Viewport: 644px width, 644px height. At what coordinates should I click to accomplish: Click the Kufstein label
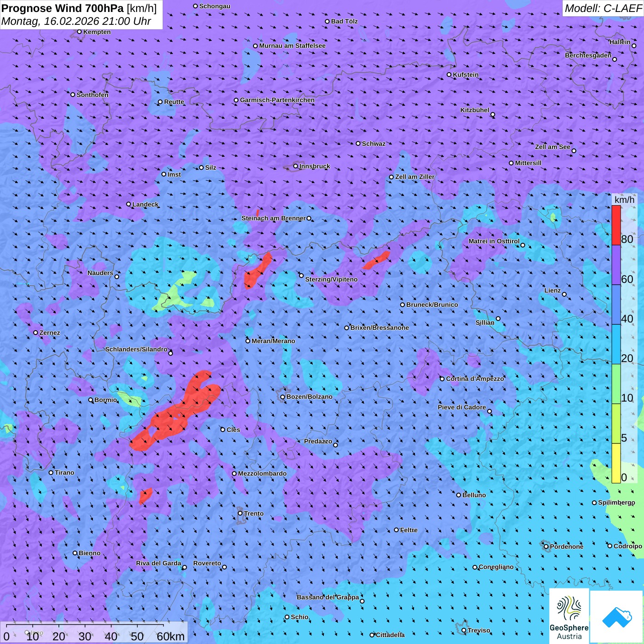[466, 75]
